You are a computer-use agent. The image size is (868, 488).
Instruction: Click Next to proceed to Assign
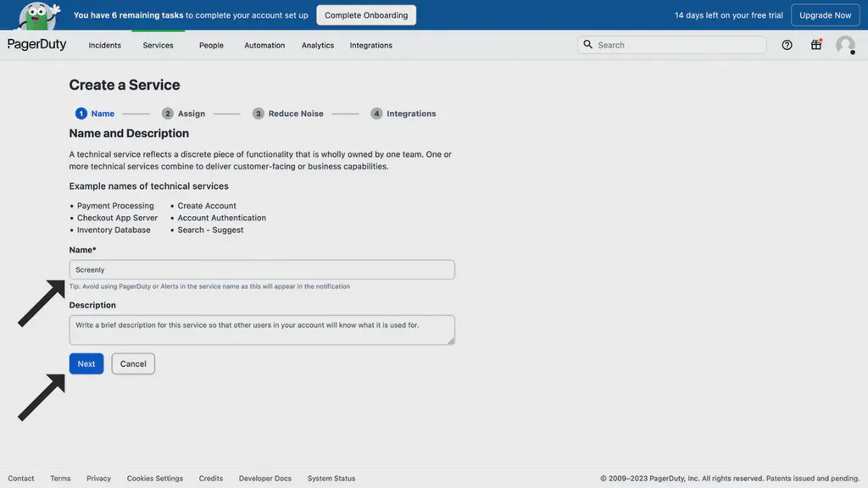86,363
